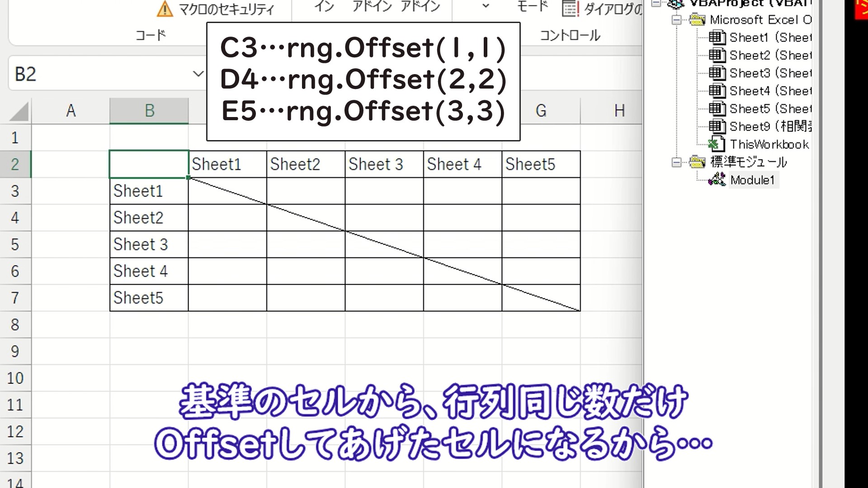The image size is (868, 488).
Task: Collapse Microsoft Excel Objects folder
Action: point(676,20)
